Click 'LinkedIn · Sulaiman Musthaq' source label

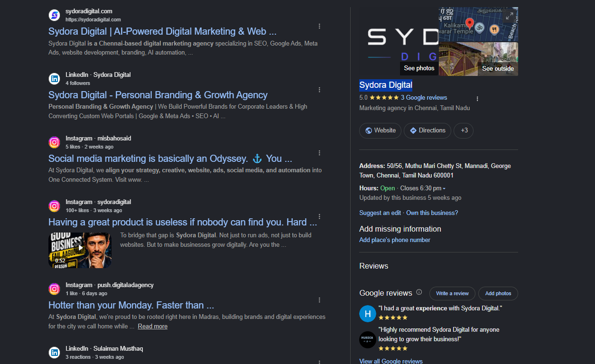104,349
